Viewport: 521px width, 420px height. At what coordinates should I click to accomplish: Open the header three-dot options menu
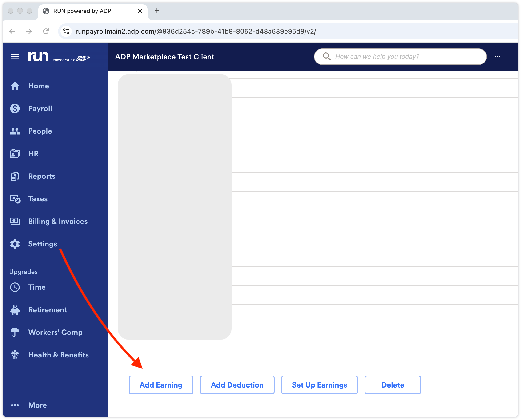497,57
